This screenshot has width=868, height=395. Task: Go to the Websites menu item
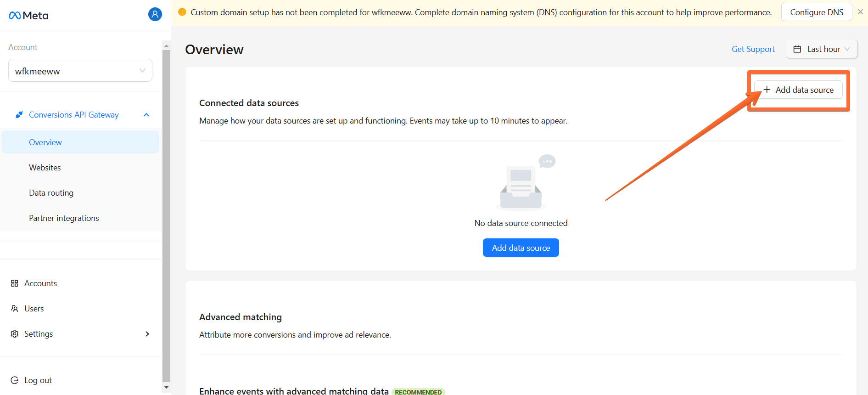pos(45,168)
